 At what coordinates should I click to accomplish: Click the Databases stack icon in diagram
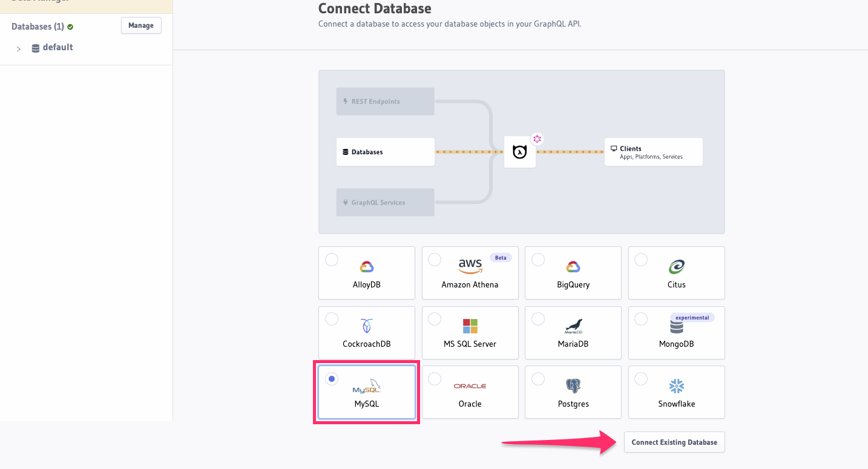[x=346, y=152]
